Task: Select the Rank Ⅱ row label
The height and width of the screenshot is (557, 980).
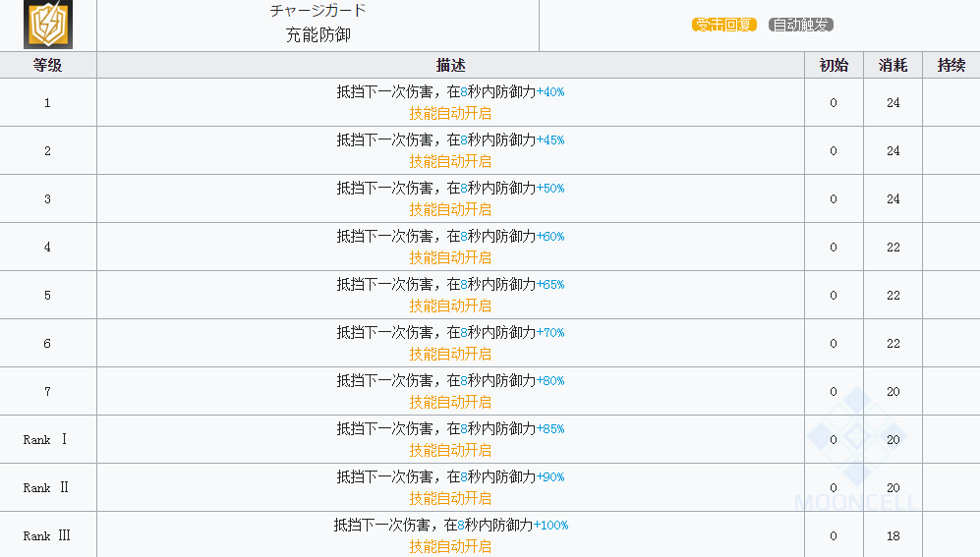Action: coord(47,487)
